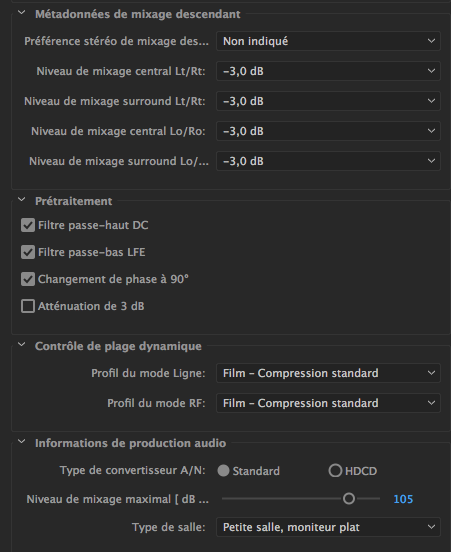The width and height of the screenshot is (451, 552).
Task: Select HDCD A/N converter type
Action: pyautogui.click(x=335, y=471)
